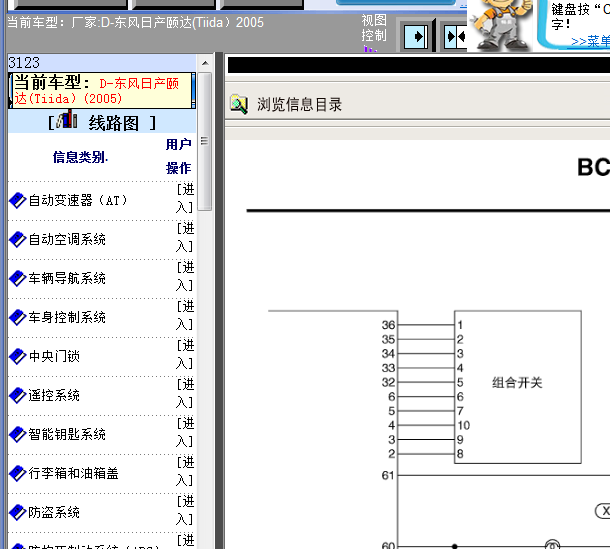Select the 自动空调系统 list entry
The width and height of the screenshot is (610, 549).
pos(67,239)
